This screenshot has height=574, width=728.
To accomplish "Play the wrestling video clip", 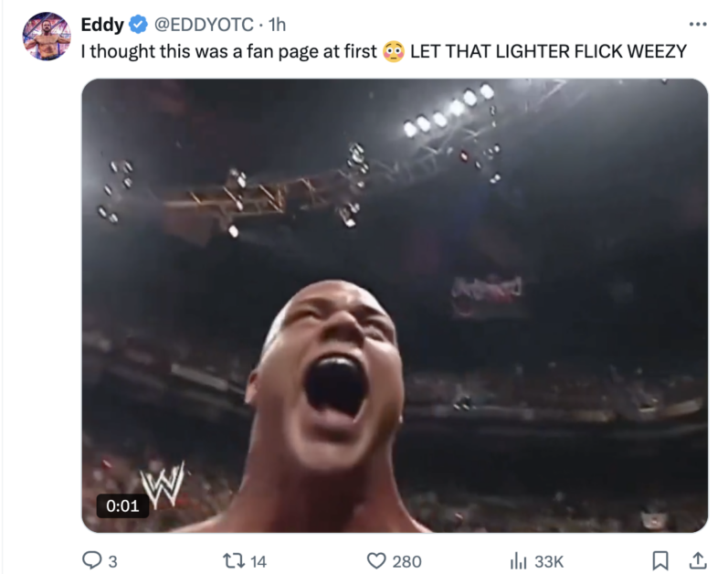I will [x=395, y=305].
